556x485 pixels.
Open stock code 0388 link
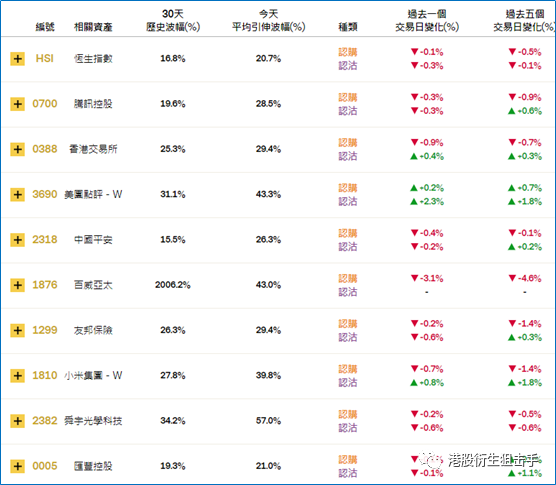45,149
